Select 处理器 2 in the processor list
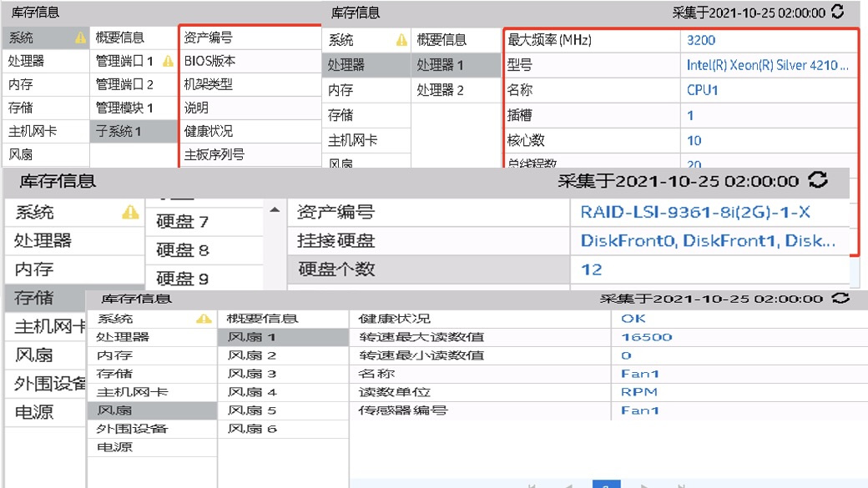The width and height of the screenshot is (868, 488). click(x=440, y=90)
